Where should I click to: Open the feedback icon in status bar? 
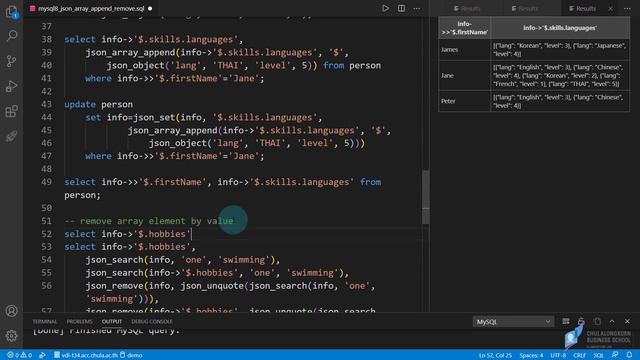(615, 355)
